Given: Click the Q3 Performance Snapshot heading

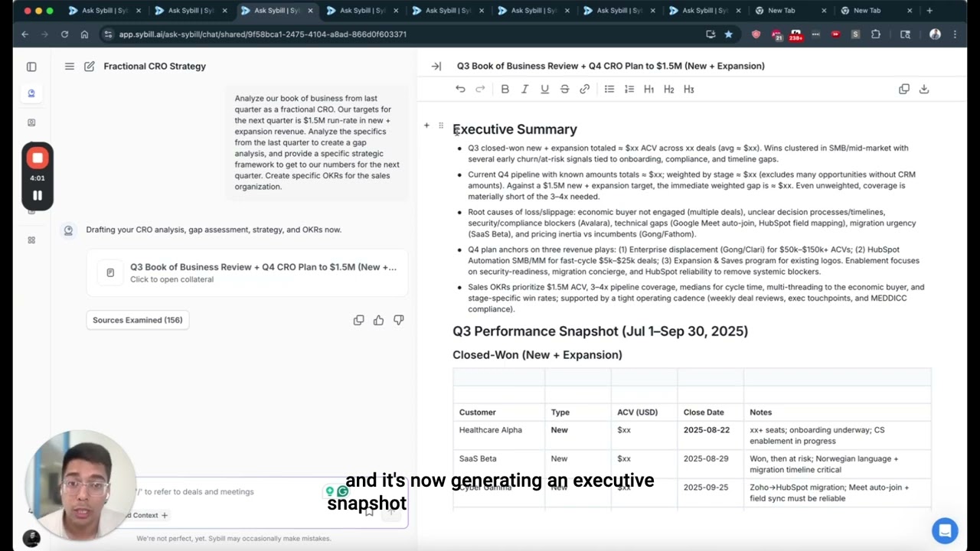Looking at the screenshot, I should point(600,331).
